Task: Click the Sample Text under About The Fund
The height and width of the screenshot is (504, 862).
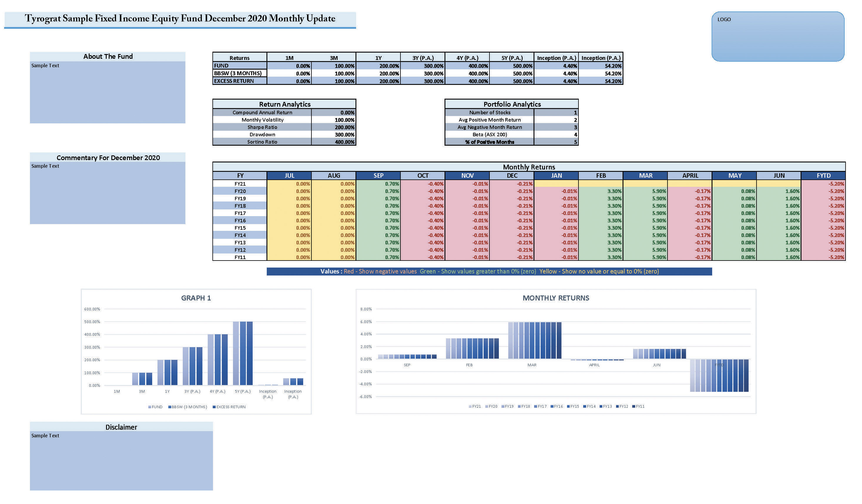Action: click(45, 66)
